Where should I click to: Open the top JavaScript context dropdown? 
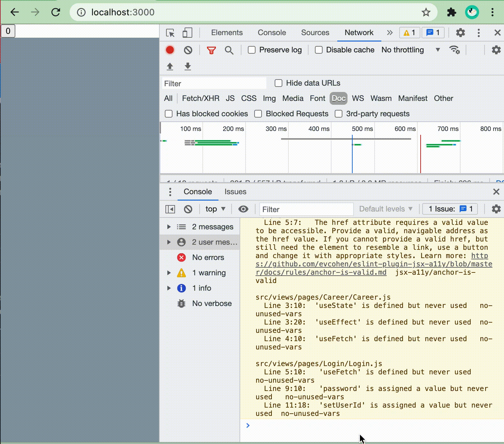(215, 209)
